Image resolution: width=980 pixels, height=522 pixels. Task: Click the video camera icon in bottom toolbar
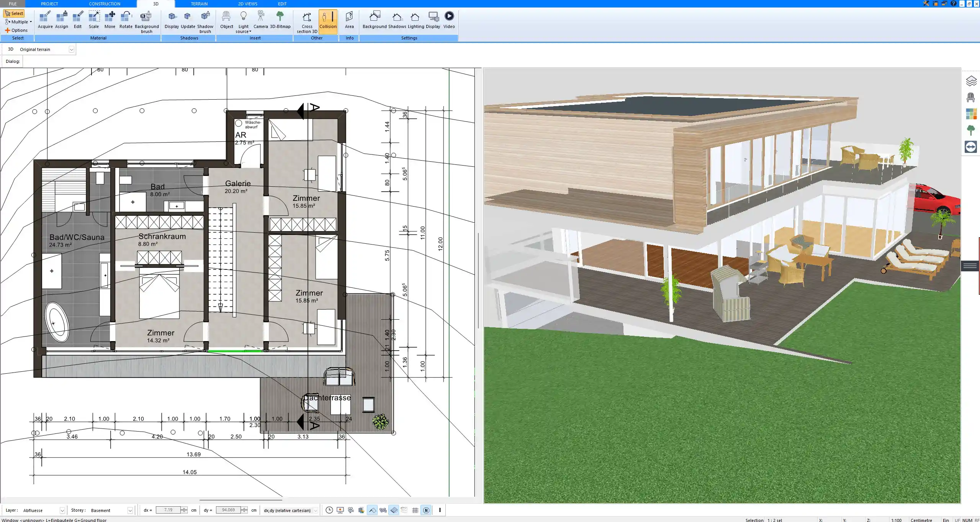(351, 510)
